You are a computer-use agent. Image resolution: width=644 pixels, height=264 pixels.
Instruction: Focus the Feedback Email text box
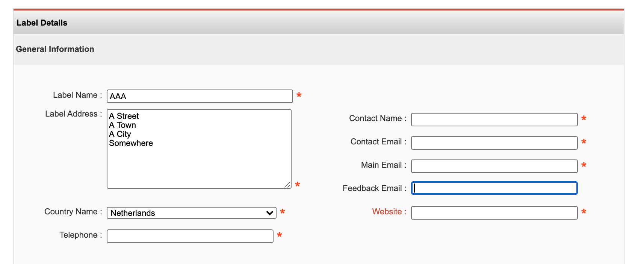[x=494, y=188]
